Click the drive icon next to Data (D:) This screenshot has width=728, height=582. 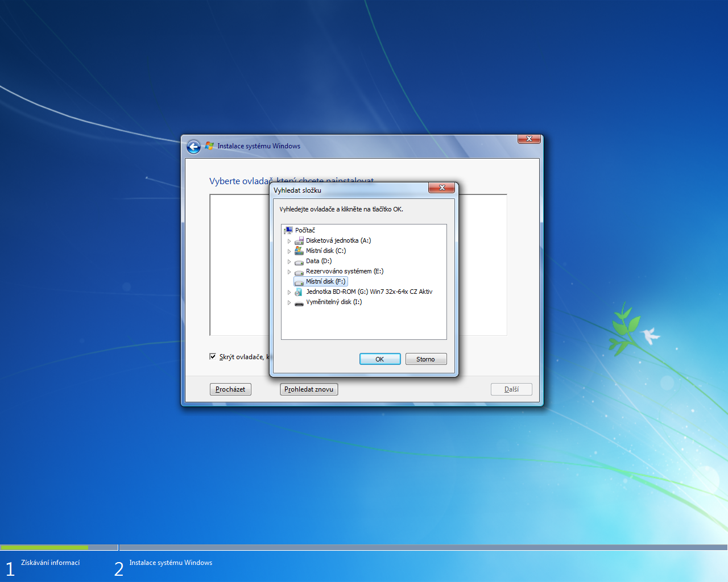coord(299,261)
